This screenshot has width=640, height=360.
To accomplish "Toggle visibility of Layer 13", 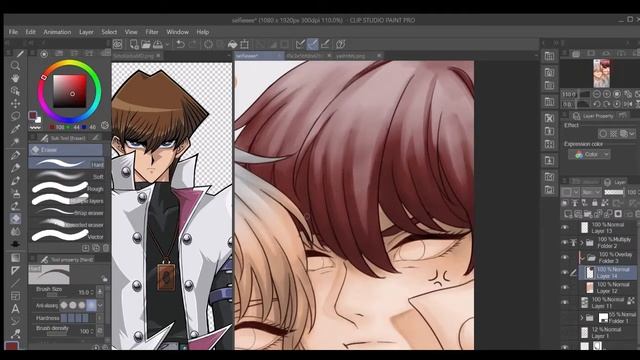I will (565, 227).
